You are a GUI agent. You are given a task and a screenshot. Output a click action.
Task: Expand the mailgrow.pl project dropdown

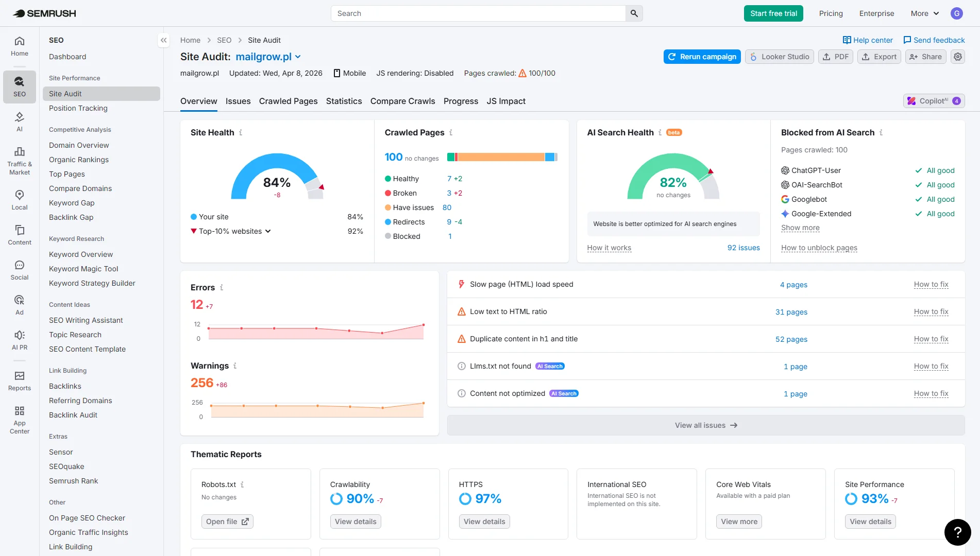coord(298,57)
